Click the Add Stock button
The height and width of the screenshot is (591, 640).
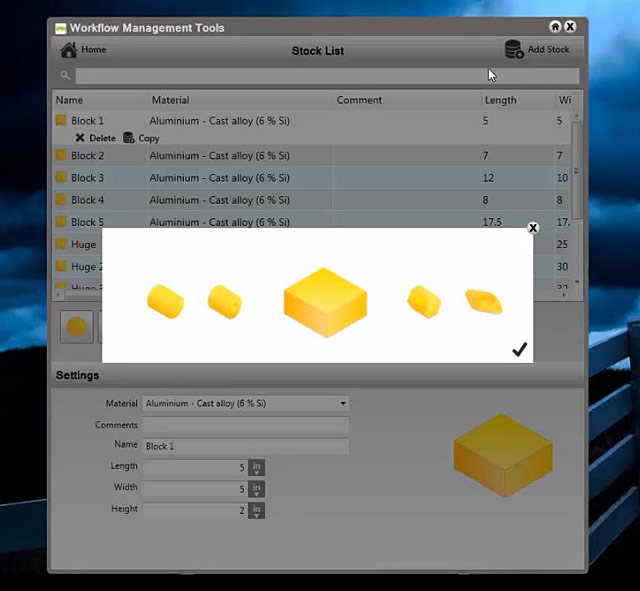click(x=537, y=49)
